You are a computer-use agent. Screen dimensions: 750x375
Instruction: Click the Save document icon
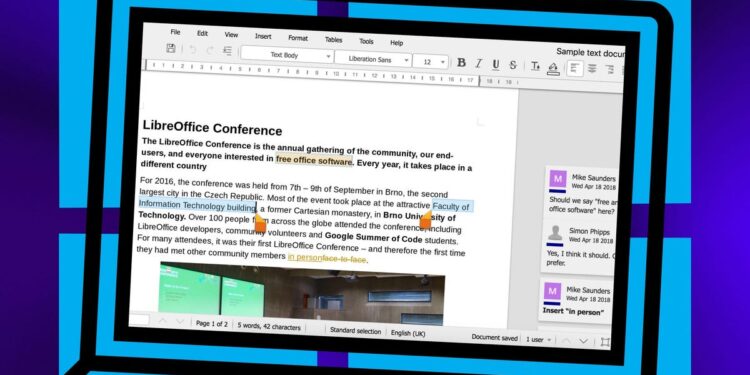click(x=171, y=48)
